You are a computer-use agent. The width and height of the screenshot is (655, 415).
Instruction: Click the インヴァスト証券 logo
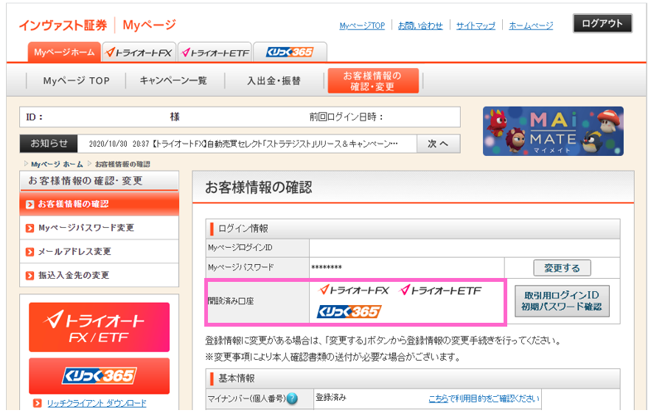pos(63,25)
